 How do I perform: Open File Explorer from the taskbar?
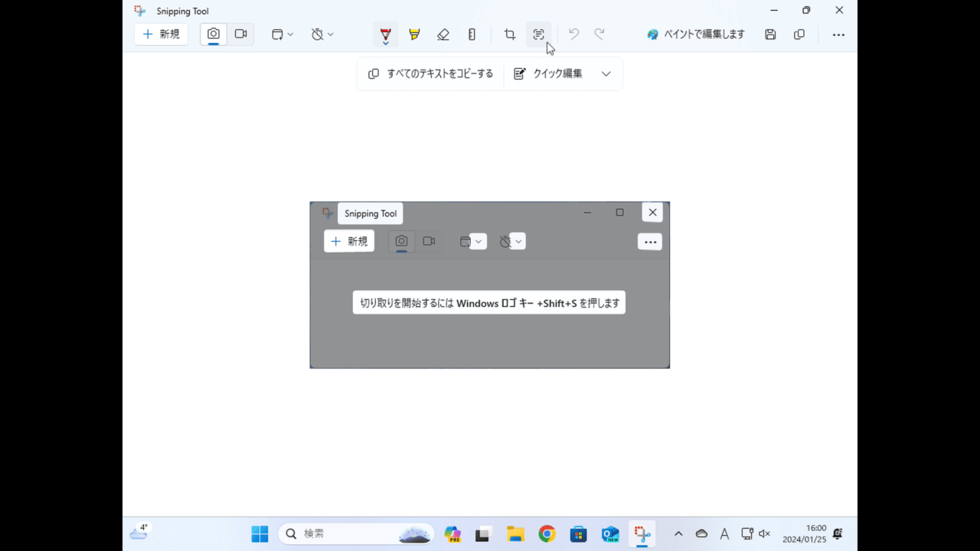click(515, 534)
